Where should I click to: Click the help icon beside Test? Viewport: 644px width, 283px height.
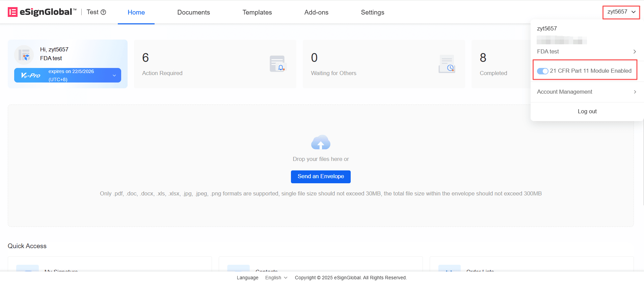(x=104, y=12)
